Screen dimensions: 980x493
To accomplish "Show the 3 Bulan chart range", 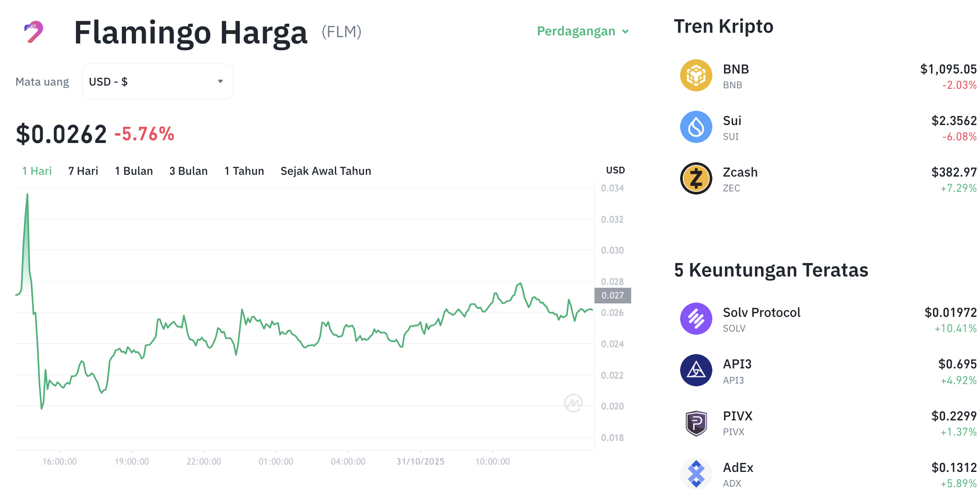I will pos(188,171).
